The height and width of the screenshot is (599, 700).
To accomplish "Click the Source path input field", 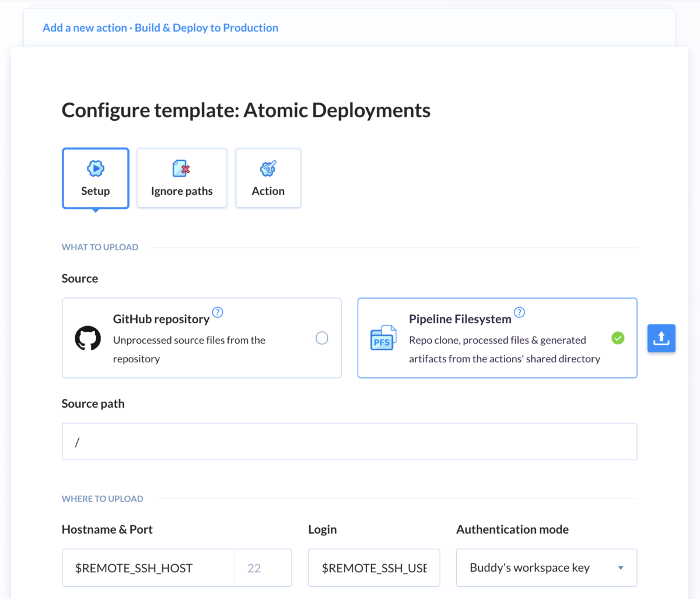I will pos(349,442).
